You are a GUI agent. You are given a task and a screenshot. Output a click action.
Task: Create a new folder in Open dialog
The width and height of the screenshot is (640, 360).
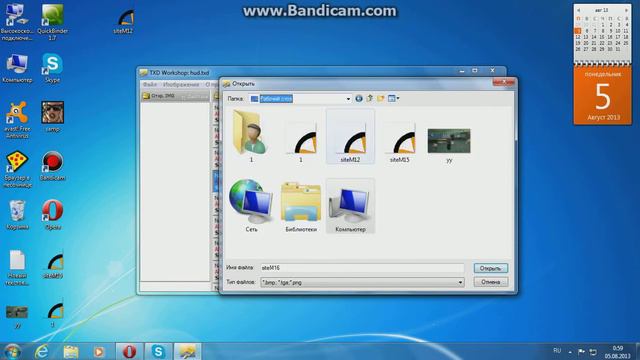coord(380,98)
